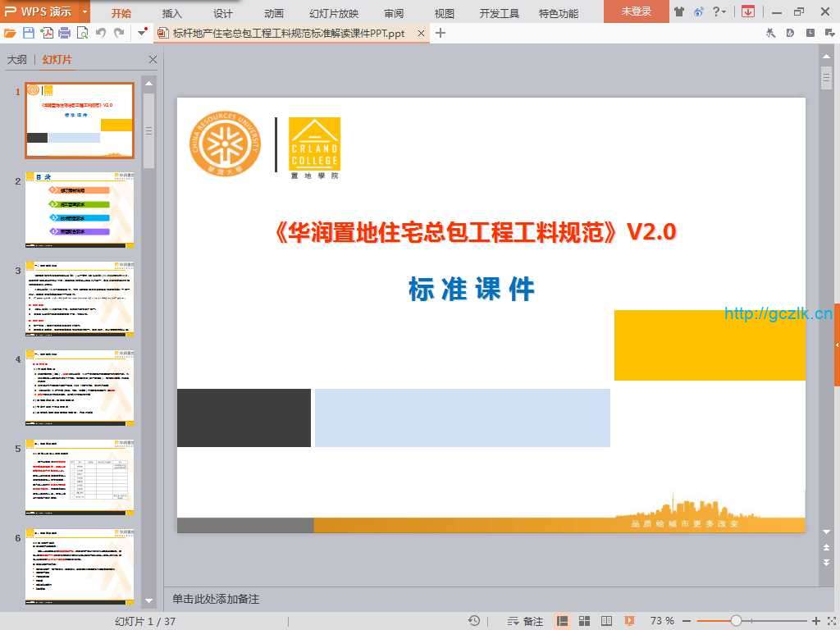This screenshot has height=630, width=840.
Task: Expand the quick access toolbar dropdown arrow
Action: point(143,33)
